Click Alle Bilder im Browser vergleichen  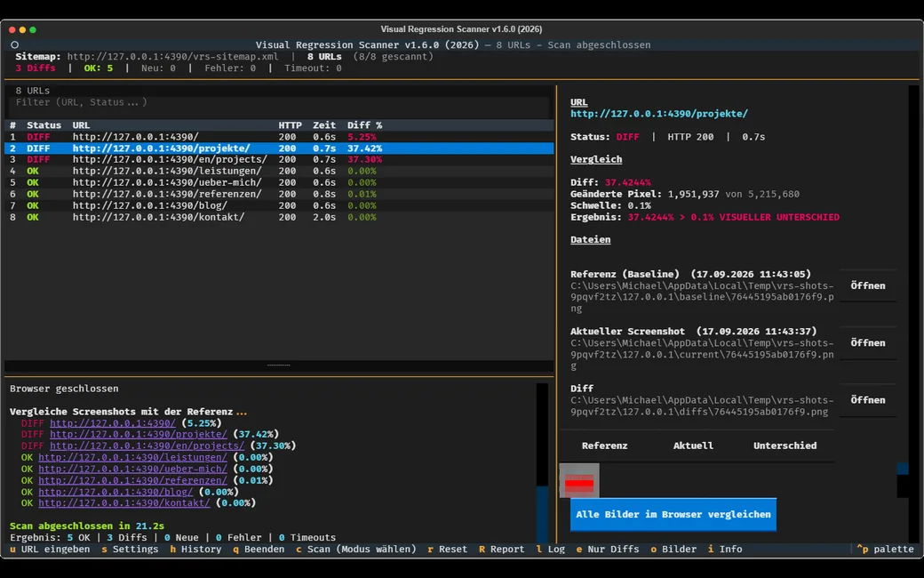click(x=673, y=514)
